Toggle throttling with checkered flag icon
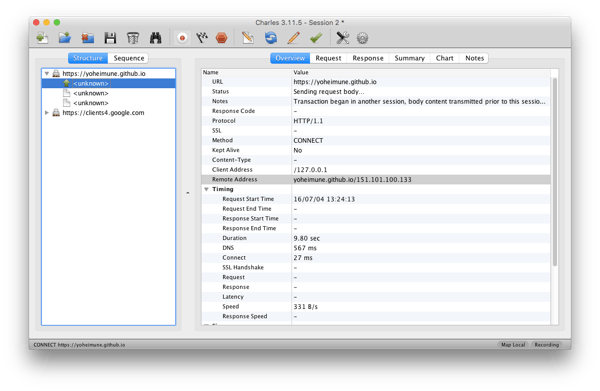The image size is (600, 391). pos(202,38)
